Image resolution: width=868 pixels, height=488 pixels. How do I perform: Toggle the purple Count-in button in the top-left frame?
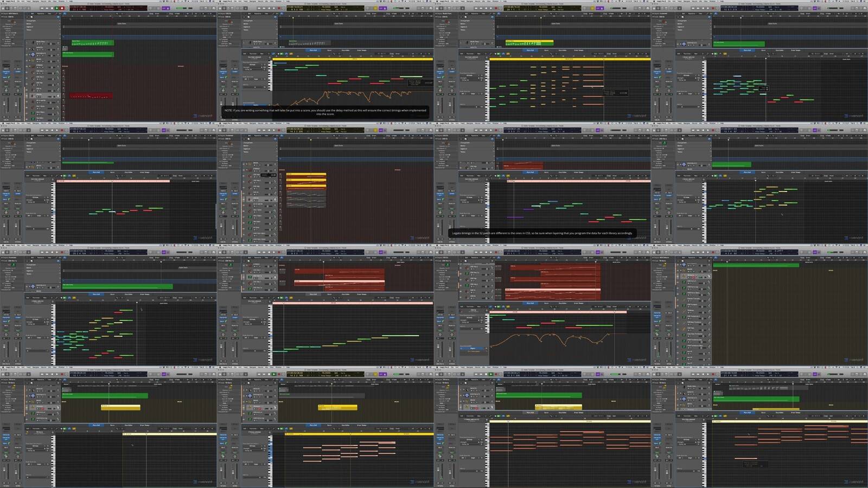164,8
